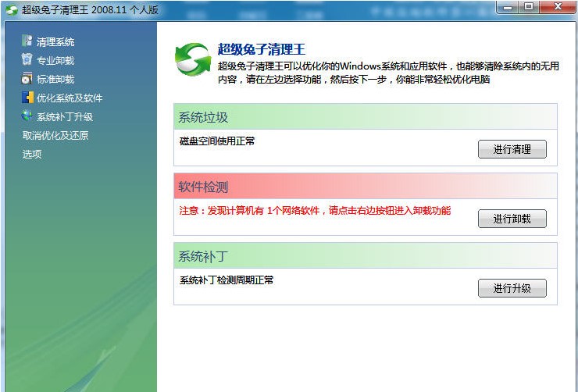Click the 超级兔子清理王 heading text
578x392 pixels.
262,49
